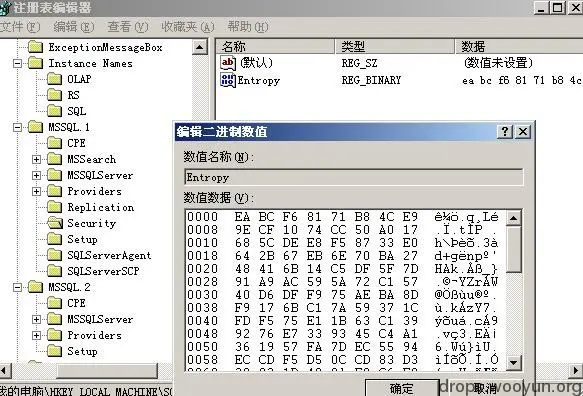Click the dialog help question-mark button
This screenshot has height=396, width=583.
pos(505,131)
